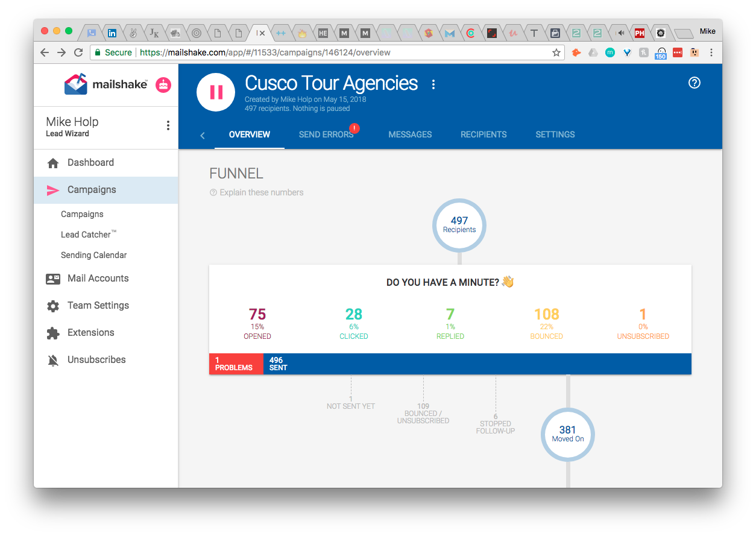Click the 381 Moved On circle
This screenshot has height=536, width=756.
(x=567, y=434)
